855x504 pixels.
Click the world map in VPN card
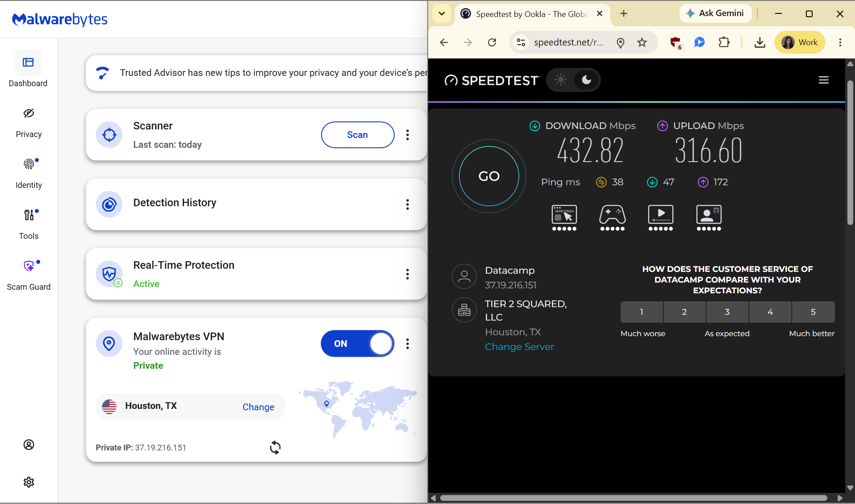pos(358,409)
